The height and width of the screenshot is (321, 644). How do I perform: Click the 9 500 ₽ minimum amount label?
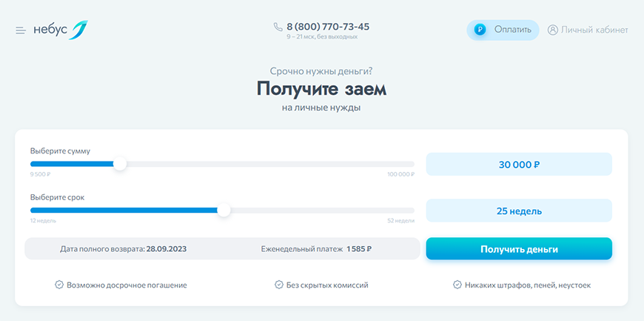pyautogui.click(x=41, y=175)
